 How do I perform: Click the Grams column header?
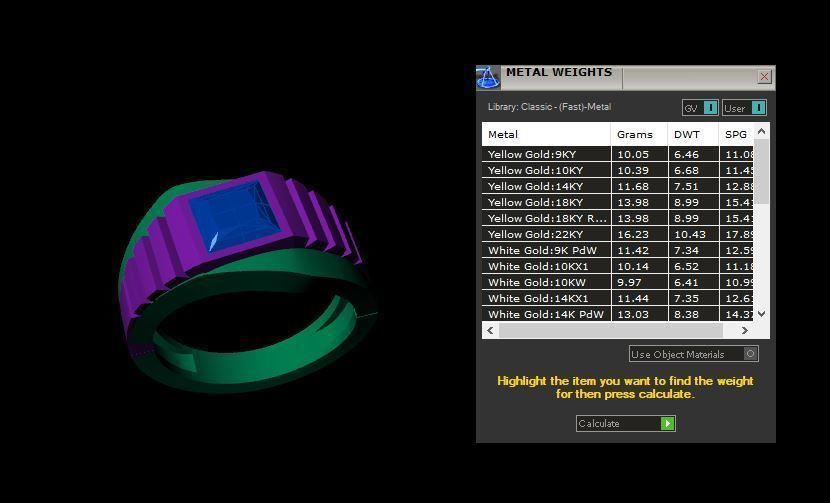click(x=639, y=134)
